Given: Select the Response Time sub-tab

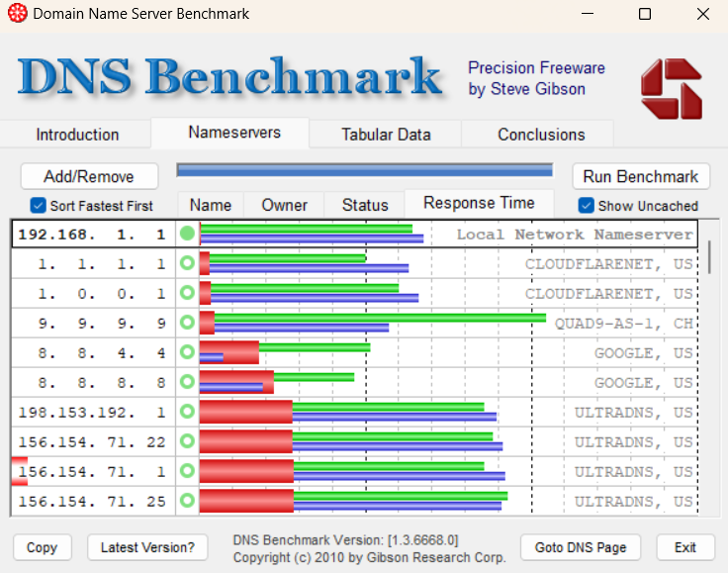Looking at the screenshot, I should click(x=479, y=203).
